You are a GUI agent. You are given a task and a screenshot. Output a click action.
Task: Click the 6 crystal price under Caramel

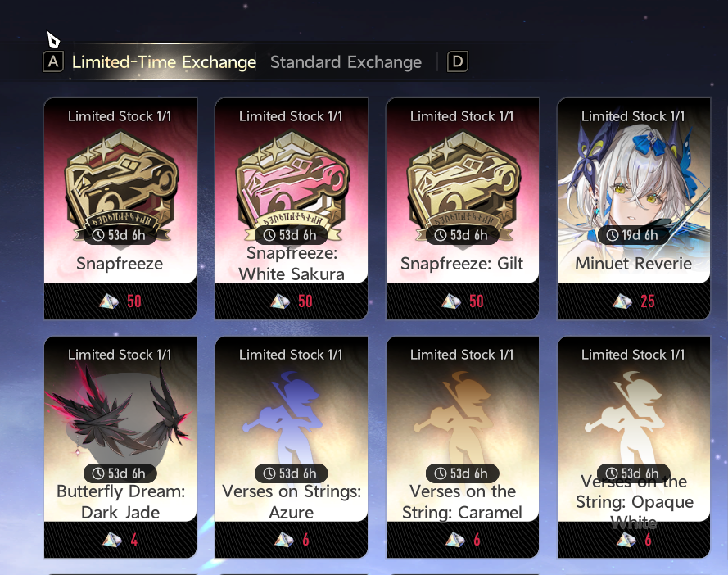pos(477,540)
